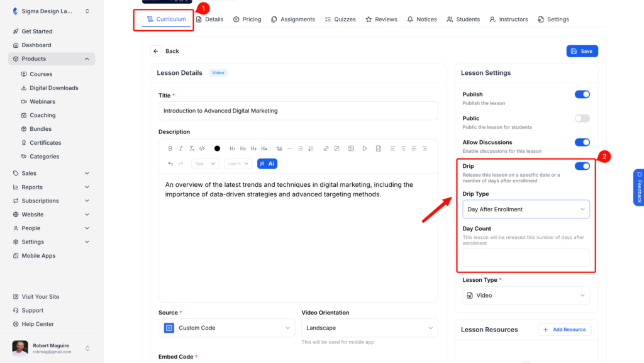Click the insert video play icon
The width and height of the screenshot is (644, 363).
365,148
